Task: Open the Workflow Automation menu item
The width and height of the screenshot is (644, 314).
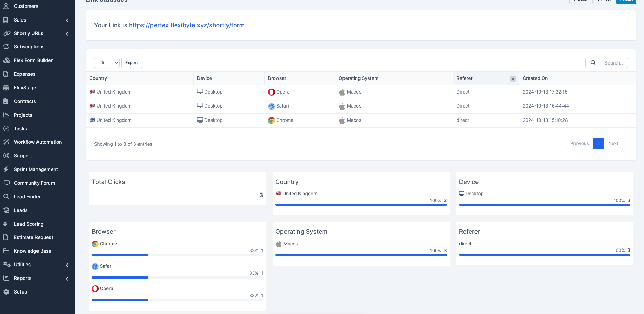Action: 38,142
